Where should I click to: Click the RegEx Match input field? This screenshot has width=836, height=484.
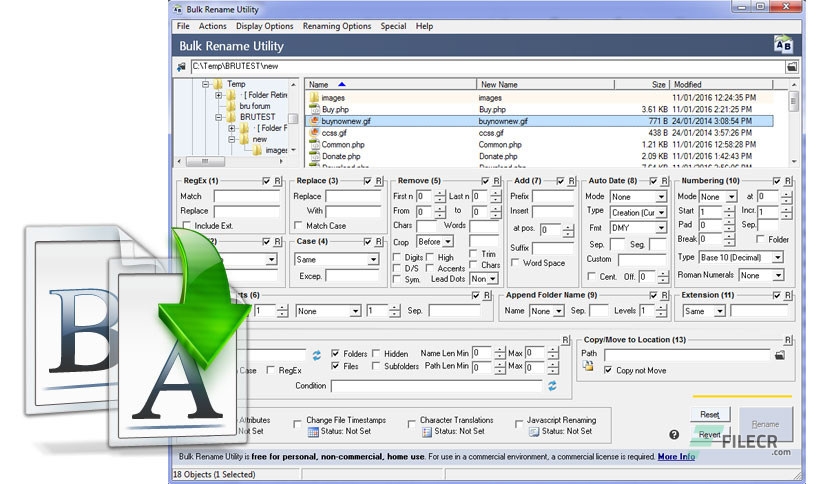coord(246,197)
